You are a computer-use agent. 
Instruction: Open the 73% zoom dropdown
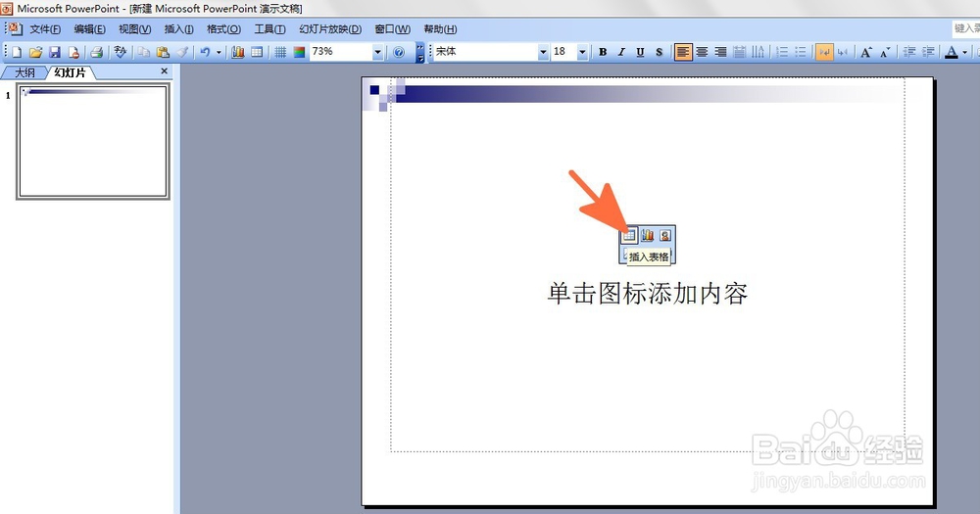pyautogui.click(x=377, y=52)
